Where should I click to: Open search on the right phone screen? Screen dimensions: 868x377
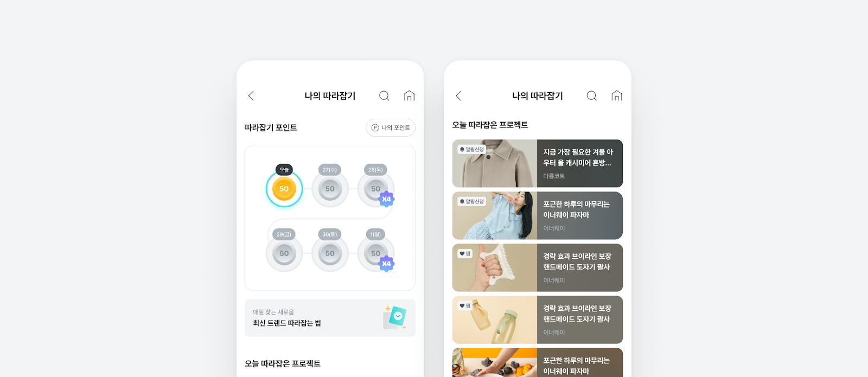point(592,96)
